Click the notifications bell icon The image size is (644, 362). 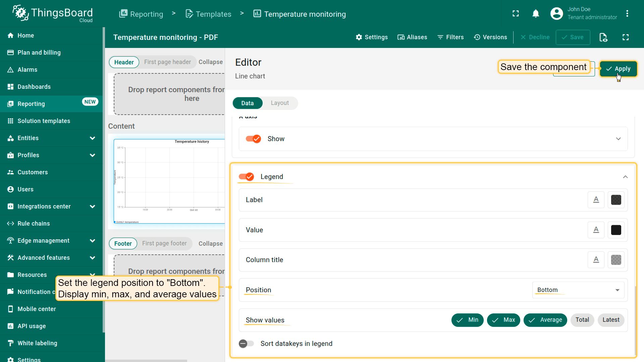click(536, 13)
